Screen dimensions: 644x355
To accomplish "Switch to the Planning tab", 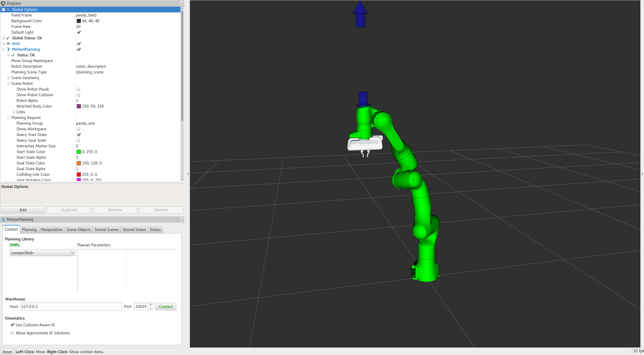I will [29, 229].
